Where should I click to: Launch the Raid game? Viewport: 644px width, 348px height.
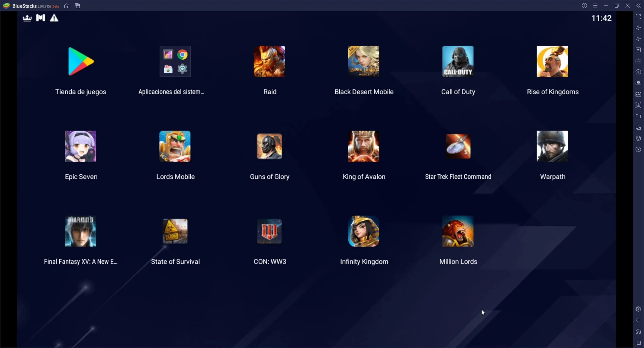pos(269,62)
